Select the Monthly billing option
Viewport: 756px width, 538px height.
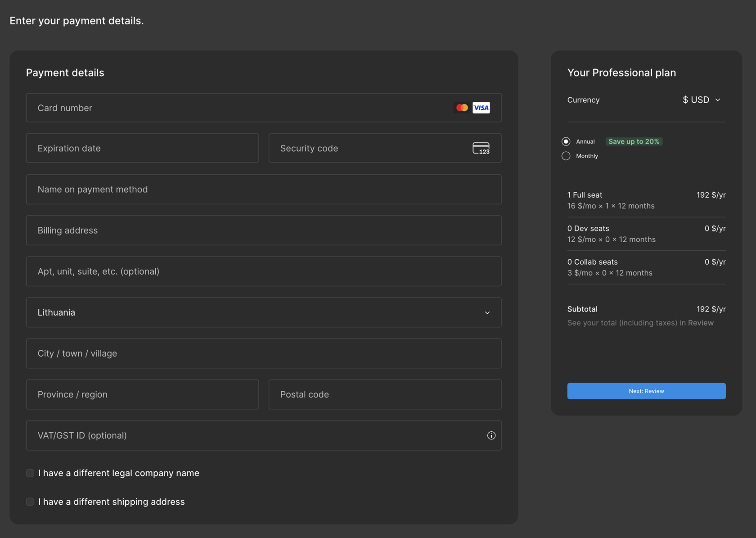pos(566,156)
